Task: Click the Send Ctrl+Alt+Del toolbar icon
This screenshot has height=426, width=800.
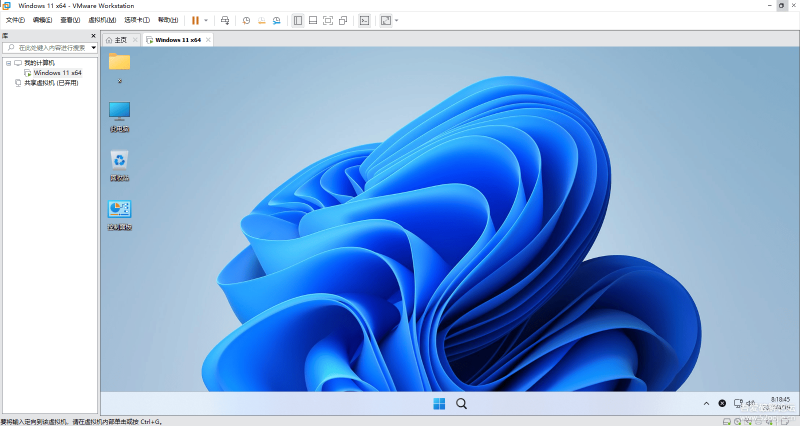Action: coord(225,20)
